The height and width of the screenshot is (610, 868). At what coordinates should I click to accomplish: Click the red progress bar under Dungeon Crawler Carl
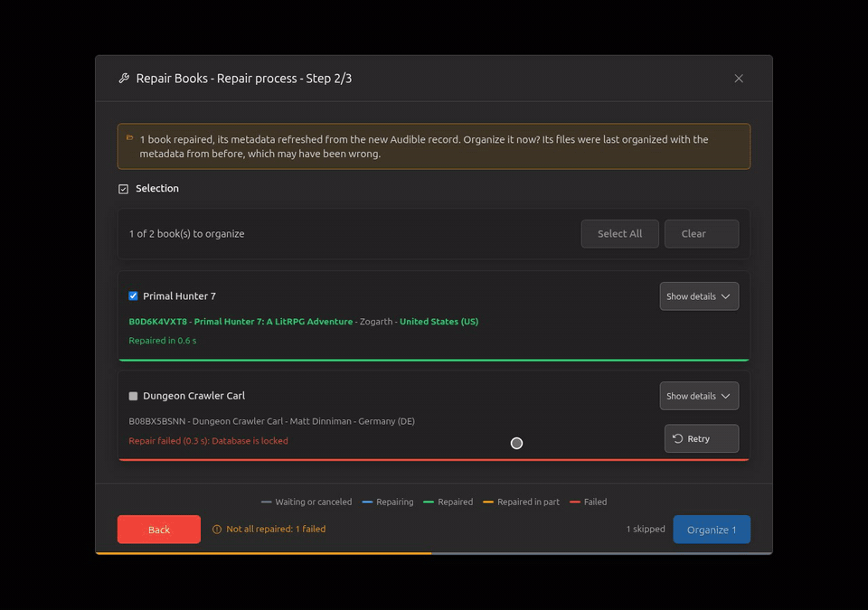[434, 459]
